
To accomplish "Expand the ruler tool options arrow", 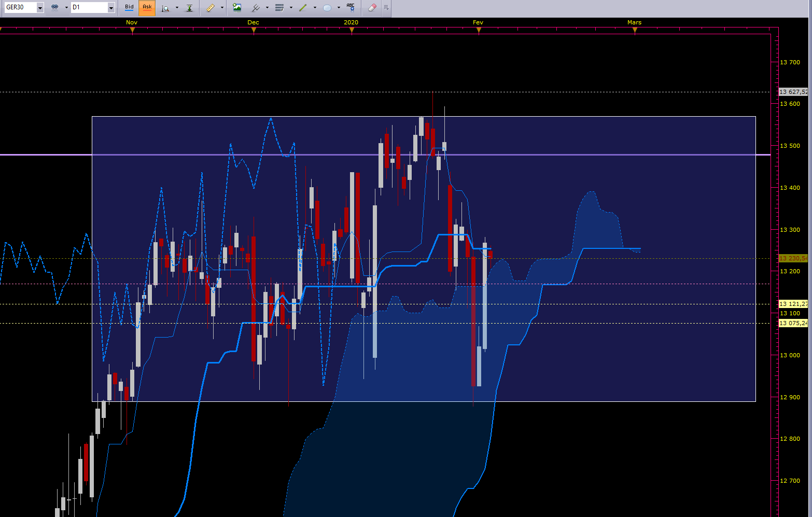I will pos(222,8).
